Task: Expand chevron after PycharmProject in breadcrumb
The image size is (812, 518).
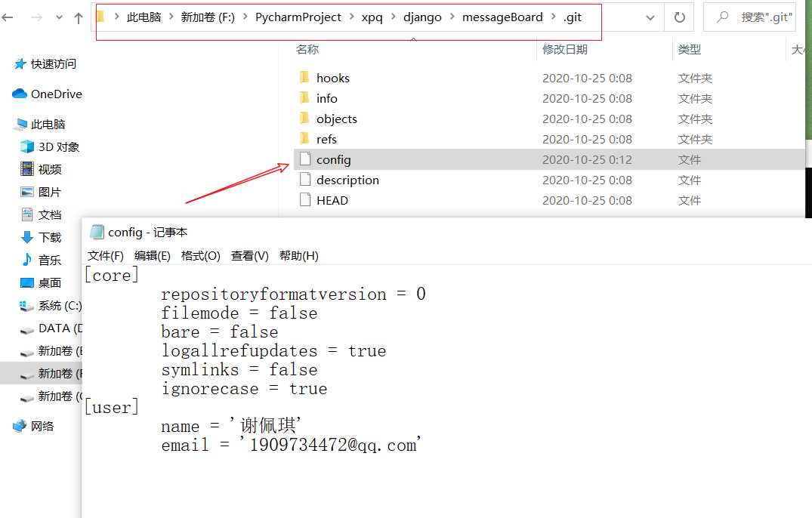Action: point(352,17)
